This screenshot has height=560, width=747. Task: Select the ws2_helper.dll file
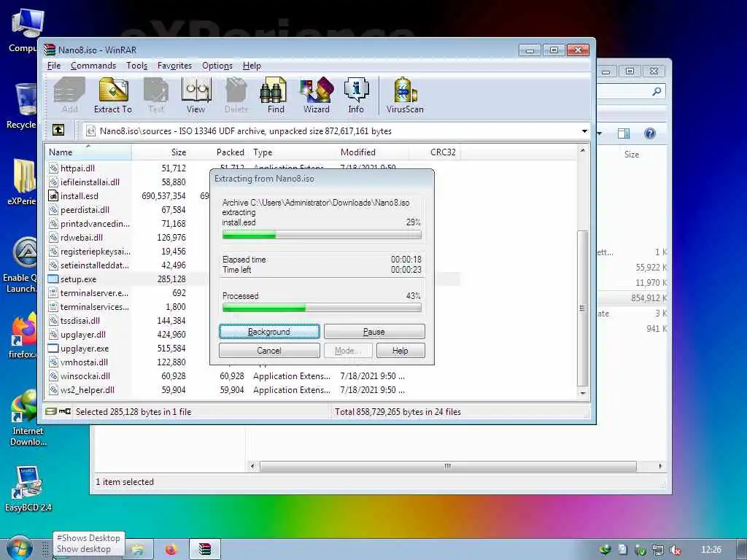click(x=88, y=390)
